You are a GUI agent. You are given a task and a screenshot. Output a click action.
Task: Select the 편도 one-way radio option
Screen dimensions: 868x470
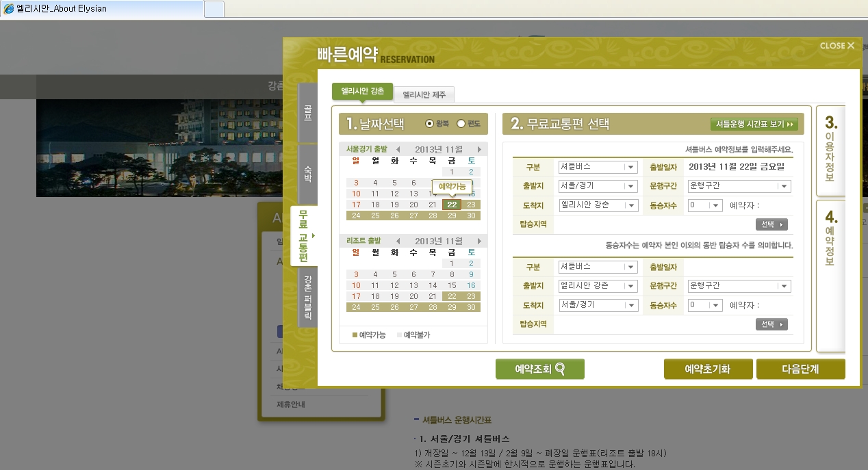[461, 124]
